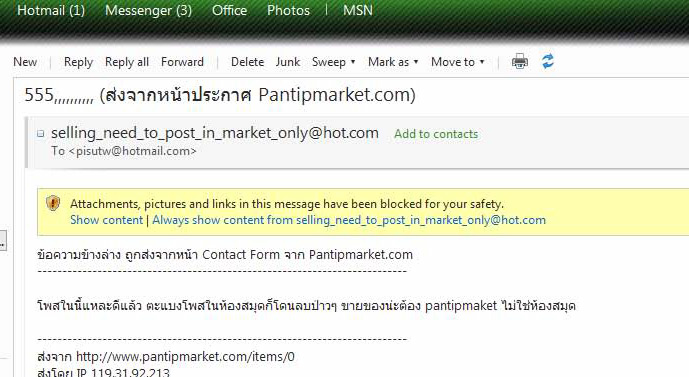Reply to this email
Viewport: 689px width, 377px height.
point(78,62)
